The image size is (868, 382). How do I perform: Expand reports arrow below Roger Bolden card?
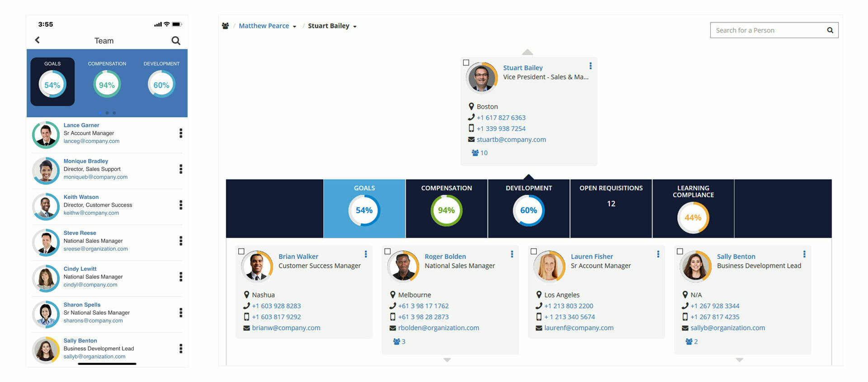pyautogui.click(x=447, y=360)
